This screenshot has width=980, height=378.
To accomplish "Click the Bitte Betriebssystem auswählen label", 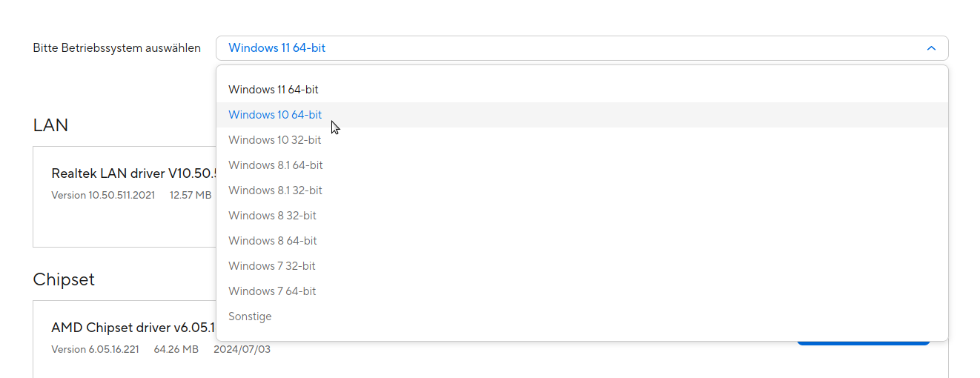I will (116, 48).
